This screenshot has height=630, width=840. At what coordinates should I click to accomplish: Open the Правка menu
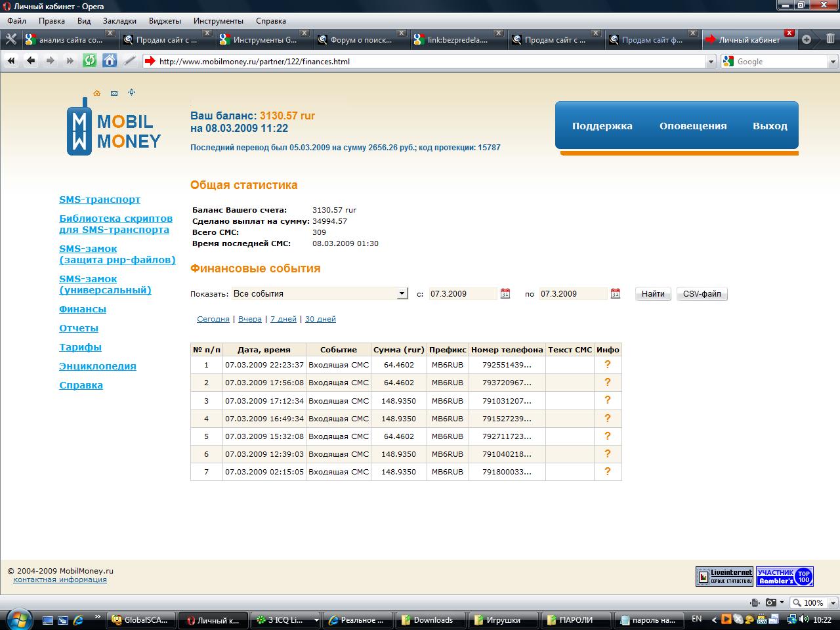pyautogui.click(x=52, y=21)
